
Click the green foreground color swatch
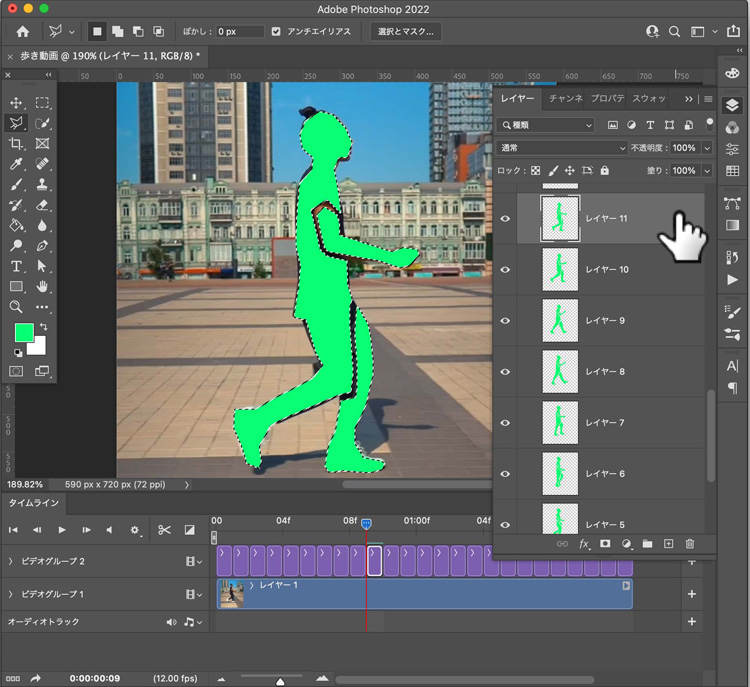pos(22,331)
